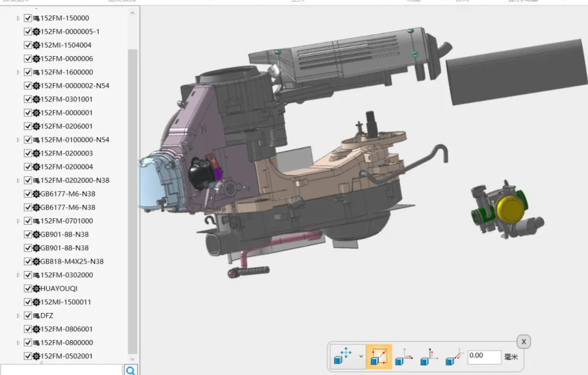The height and width of the screenshot is (375, 588).
Task: Open the move tool dropdown arrow
Action: [360, 356]
